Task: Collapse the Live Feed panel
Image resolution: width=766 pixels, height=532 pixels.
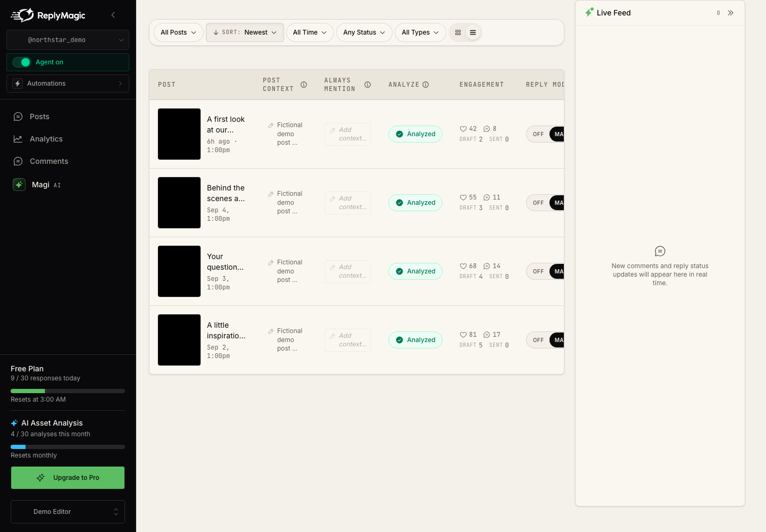Action: coord(731,13)
